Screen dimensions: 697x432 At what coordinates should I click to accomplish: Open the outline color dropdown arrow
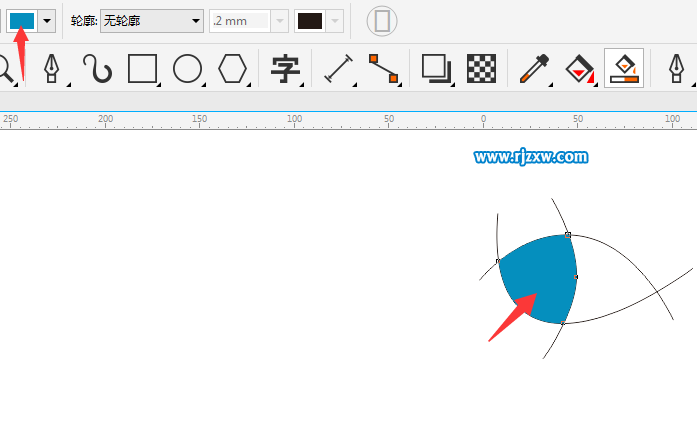point(335,21)
